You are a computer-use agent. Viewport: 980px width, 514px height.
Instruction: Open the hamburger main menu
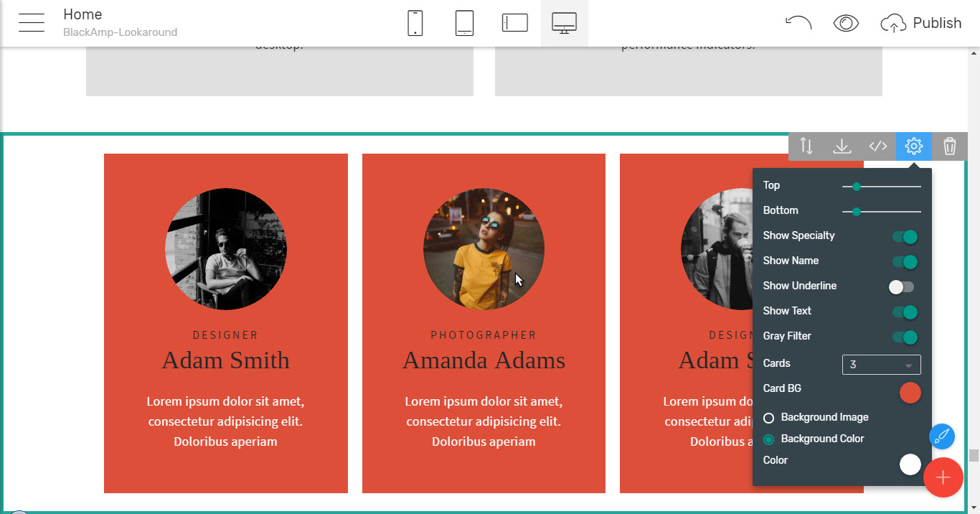tap(32, 23)
